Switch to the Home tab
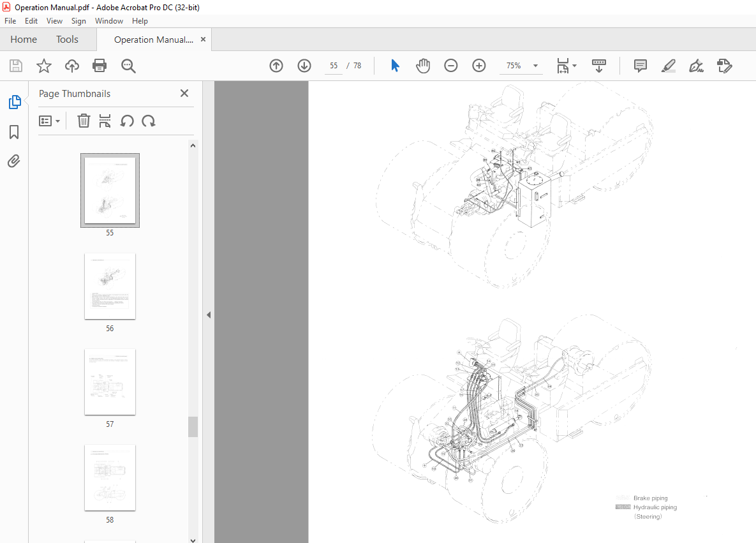The width and height of the screenshot is (756, 543). [24, 40]
